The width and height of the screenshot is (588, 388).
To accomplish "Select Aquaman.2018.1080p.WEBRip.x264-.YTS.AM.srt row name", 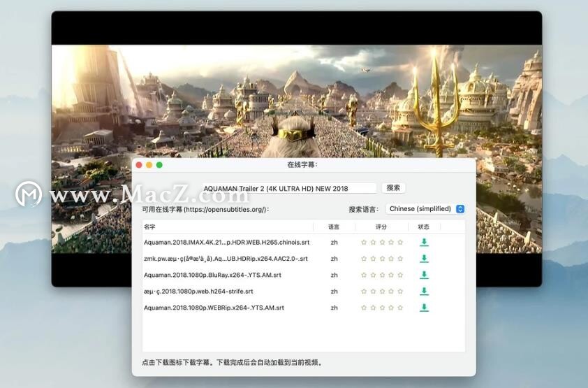I will pyautogui.click(x=214, y=308).
